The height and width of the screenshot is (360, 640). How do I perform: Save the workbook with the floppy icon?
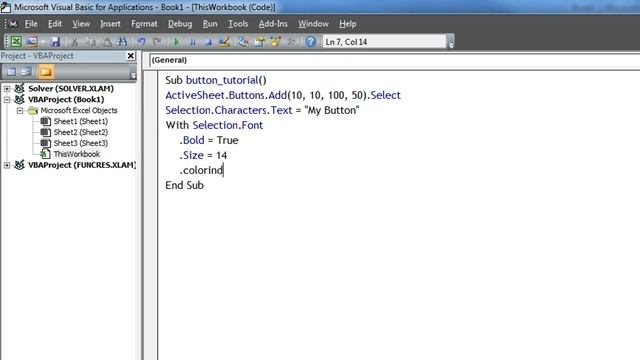[55, 41]
